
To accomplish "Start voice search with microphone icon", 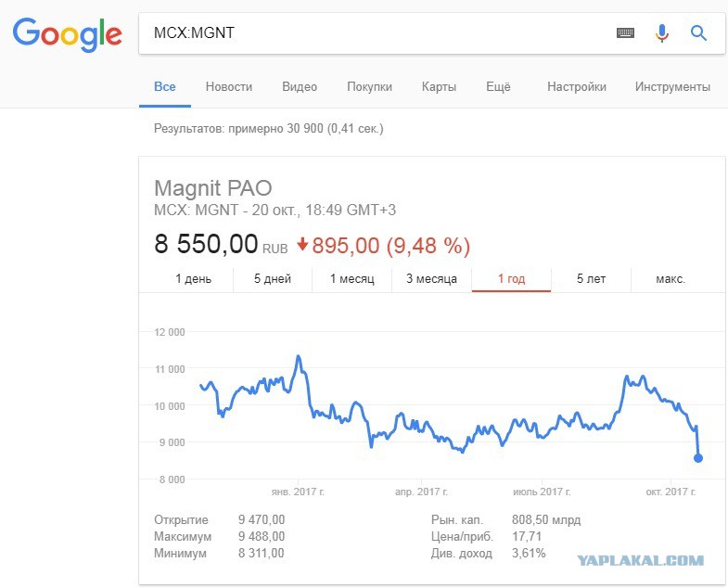I will click(662, 33).
